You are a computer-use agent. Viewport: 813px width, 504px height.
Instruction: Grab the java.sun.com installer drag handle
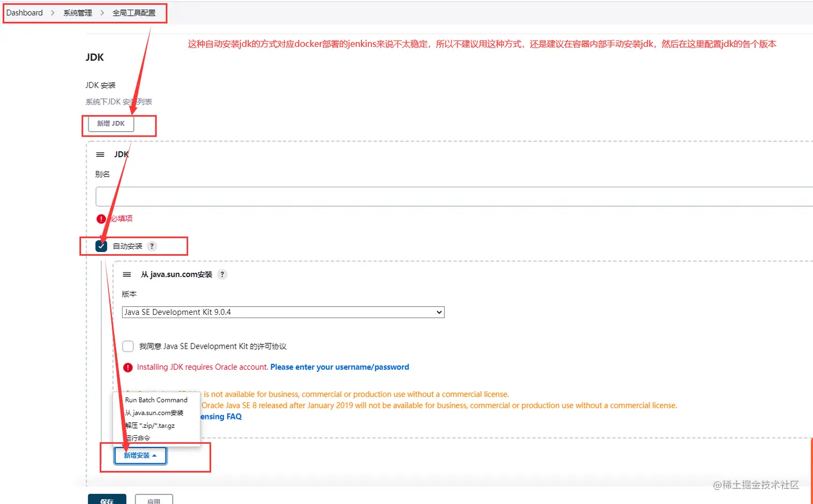(x=127, y=275)
